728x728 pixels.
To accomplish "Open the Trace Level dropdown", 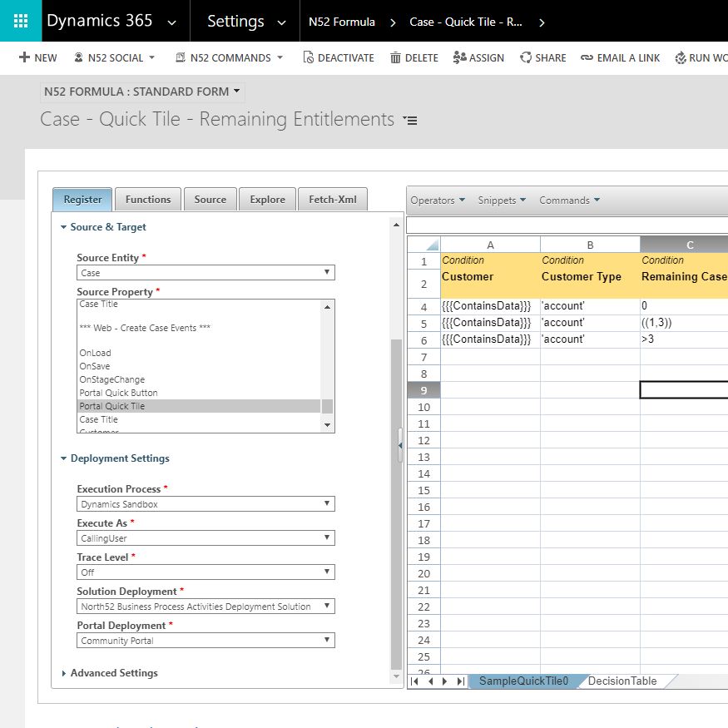I will point(206,572).
